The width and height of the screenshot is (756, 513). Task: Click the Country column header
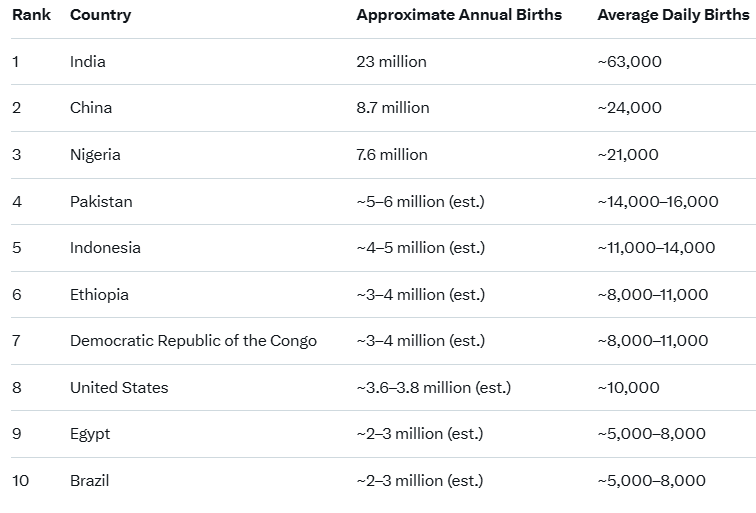tap(100, 15)
